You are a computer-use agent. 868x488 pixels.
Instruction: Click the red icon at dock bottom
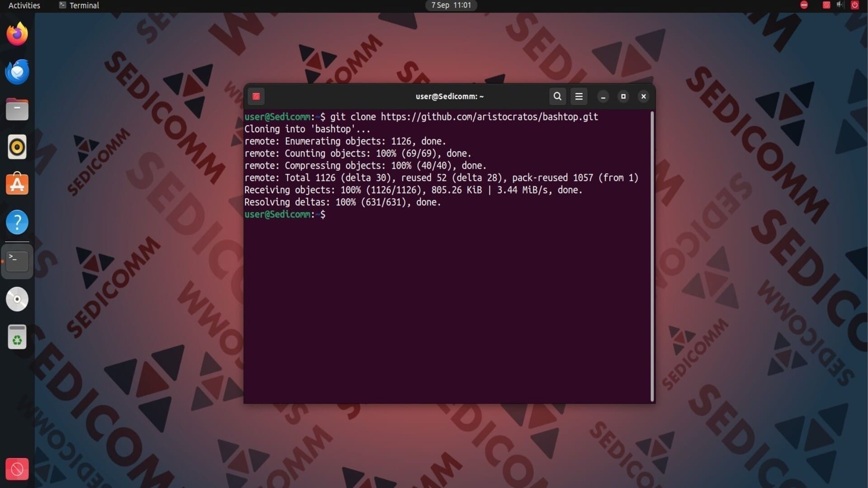(17, 469)
